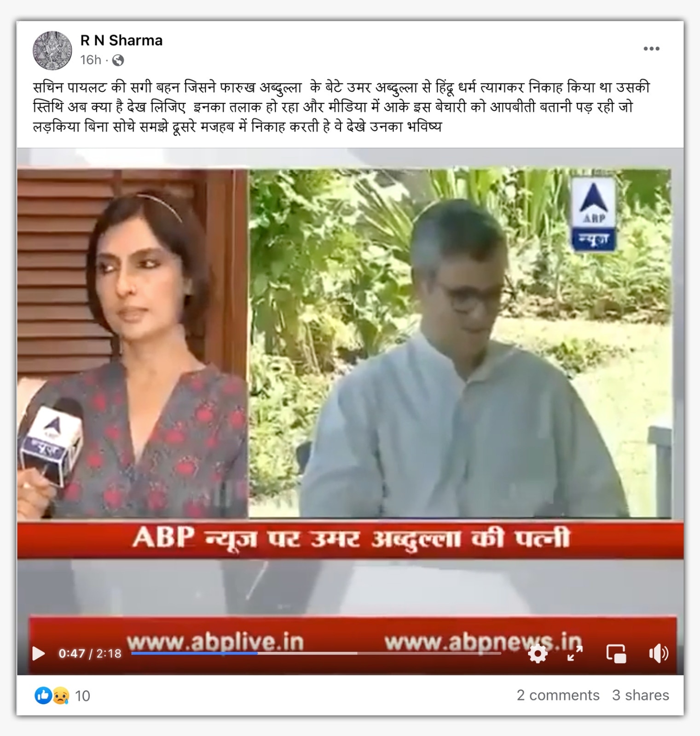Click the 16h post timestamp
The height and width of the screenshot is (736, 700).
pyautogui.click(x=91, y=60)
